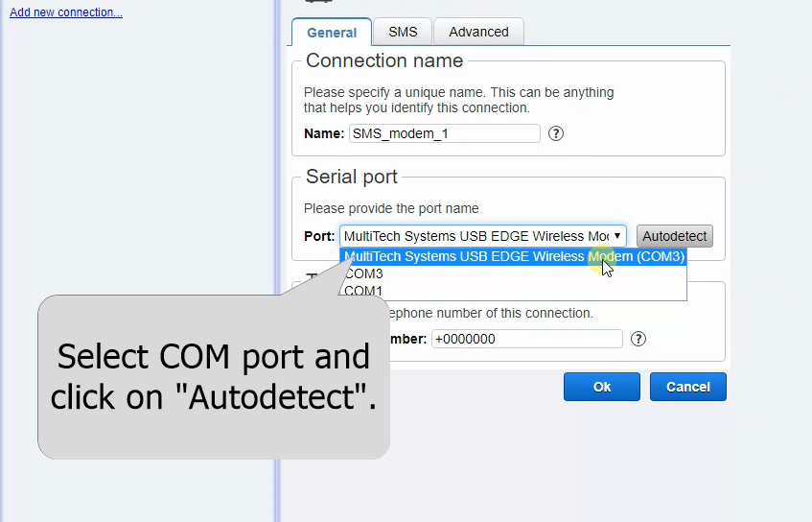Image resolution: width=812 pixels, height=522 pixels.
Task: Open help icon next to telephone number
Action: click(638, 339)
